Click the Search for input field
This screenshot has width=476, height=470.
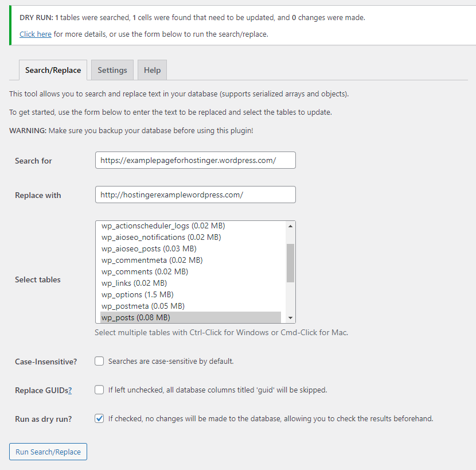pos(195,160)
